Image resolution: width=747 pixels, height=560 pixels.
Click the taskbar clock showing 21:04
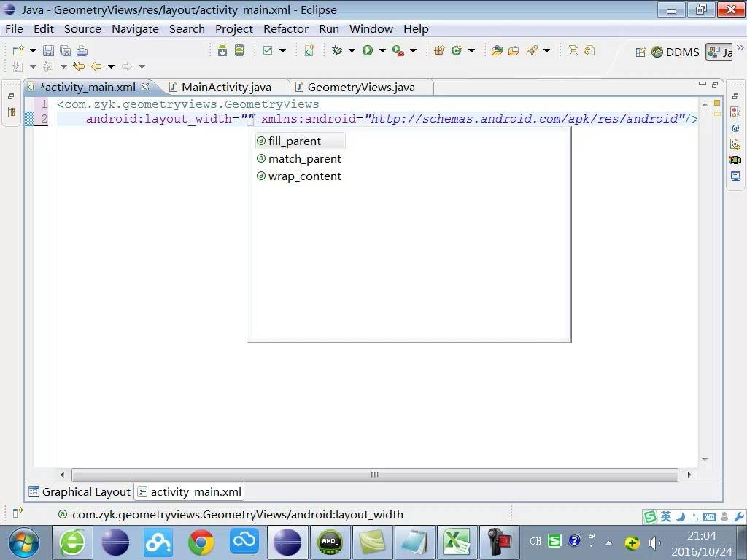[701, 536]
